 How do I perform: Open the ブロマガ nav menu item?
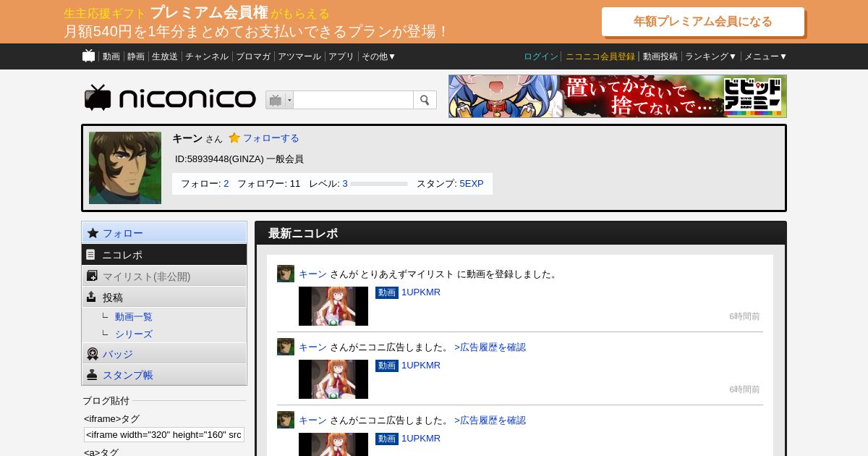253,56
